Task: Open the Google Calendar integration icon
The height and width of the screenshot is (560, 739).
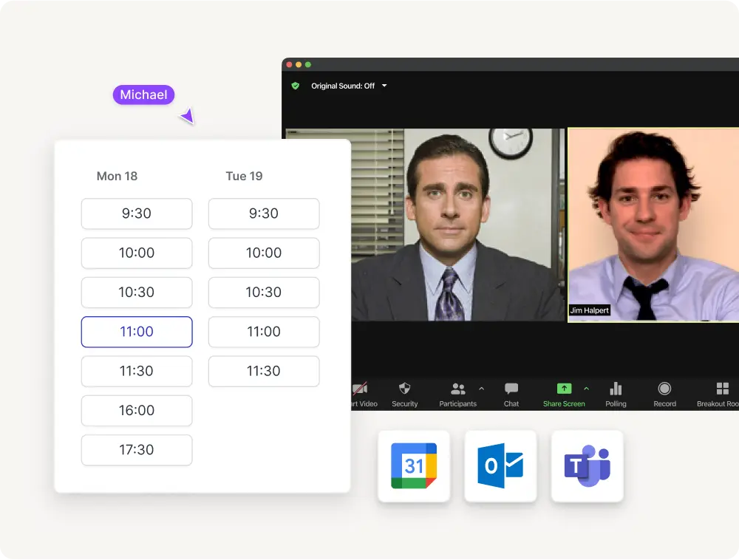Action: coord(414,465)
